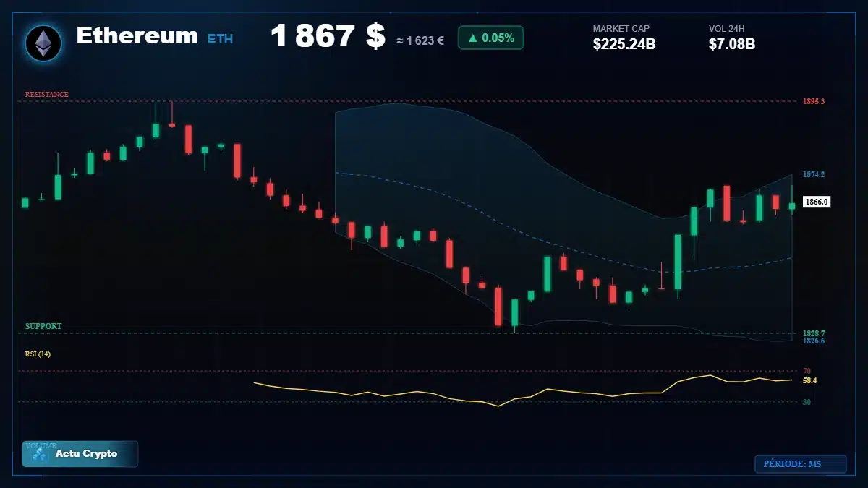Click the RSI 70 level label

[x=807, y=371]
